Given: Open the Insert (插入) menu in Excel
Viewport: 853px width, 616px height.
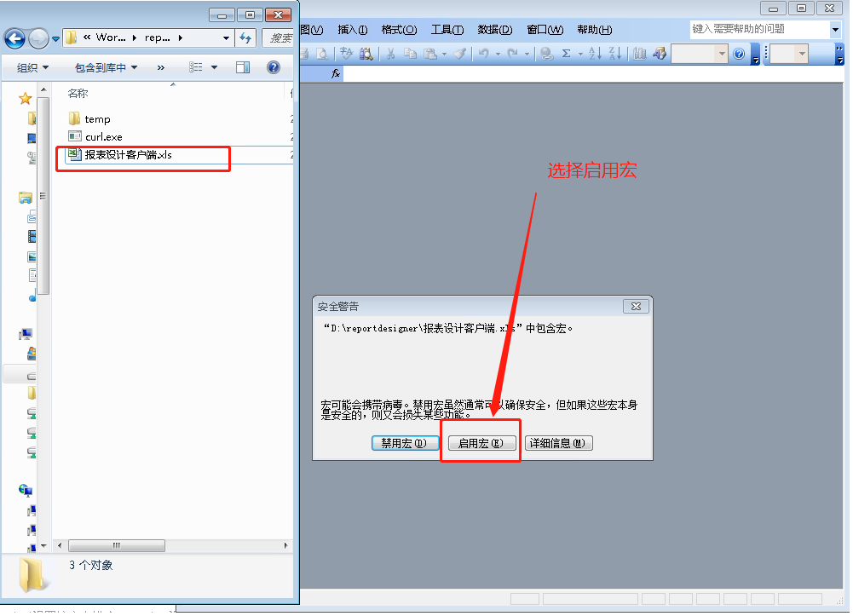Looking at the screenshot, I should tap(353, 29).
